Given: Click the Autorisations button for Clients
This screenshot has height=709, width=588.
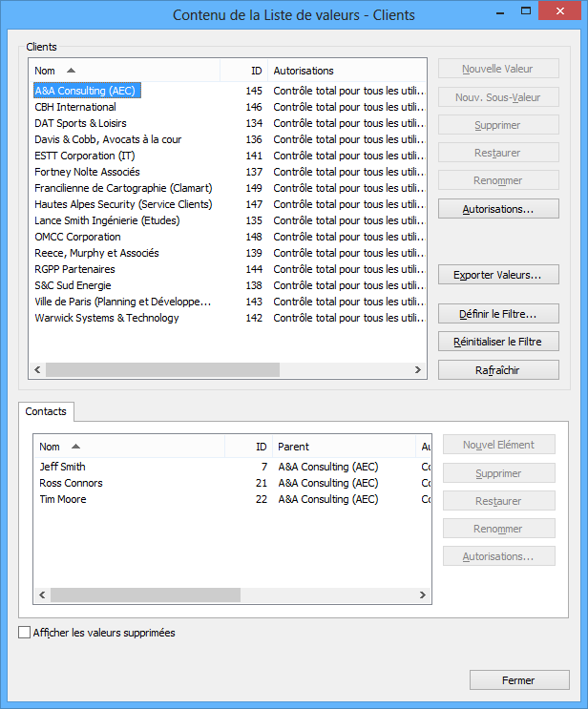Looking at the screenshot, I should (x=498, y=208).
